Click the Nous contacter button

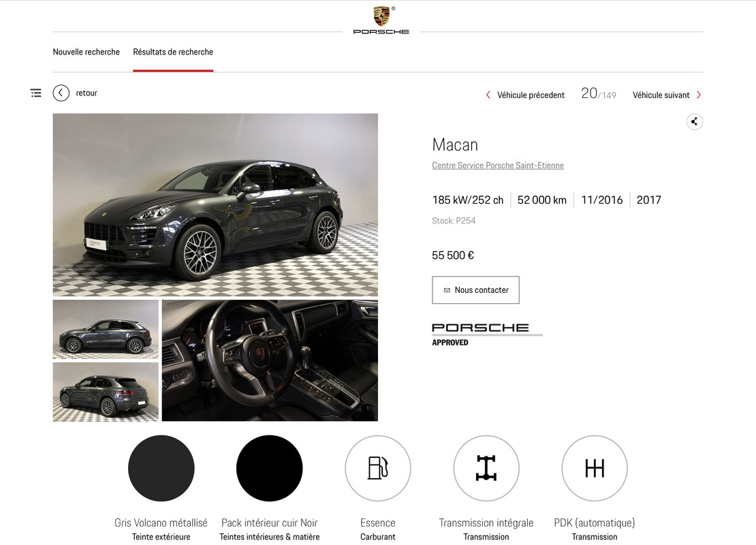[x=475, y=290]
